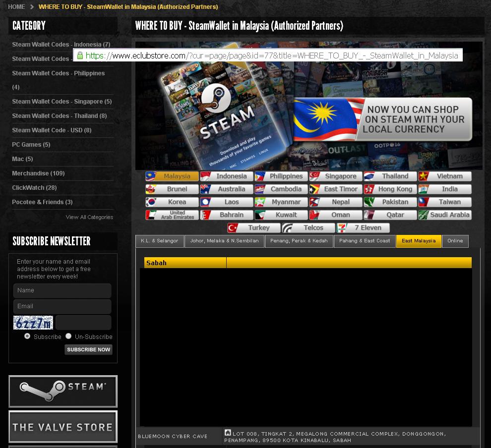491x448 pixels.
Task: Open the Steam logo banner
Action: (x=63, y=392)
